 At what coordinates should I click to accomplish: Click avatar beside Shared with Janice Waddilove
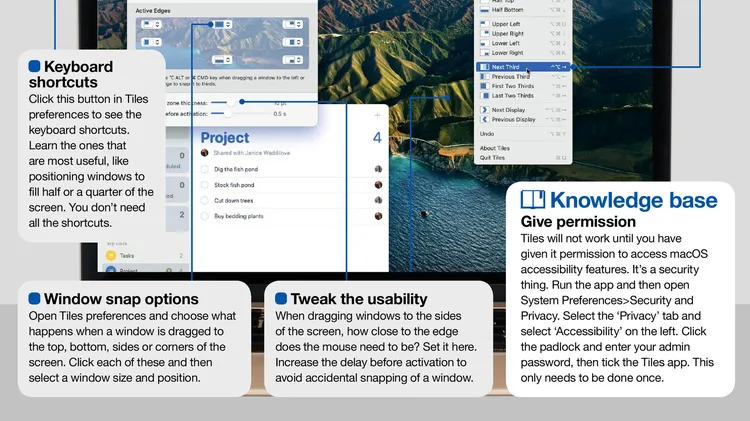point(205,153)
